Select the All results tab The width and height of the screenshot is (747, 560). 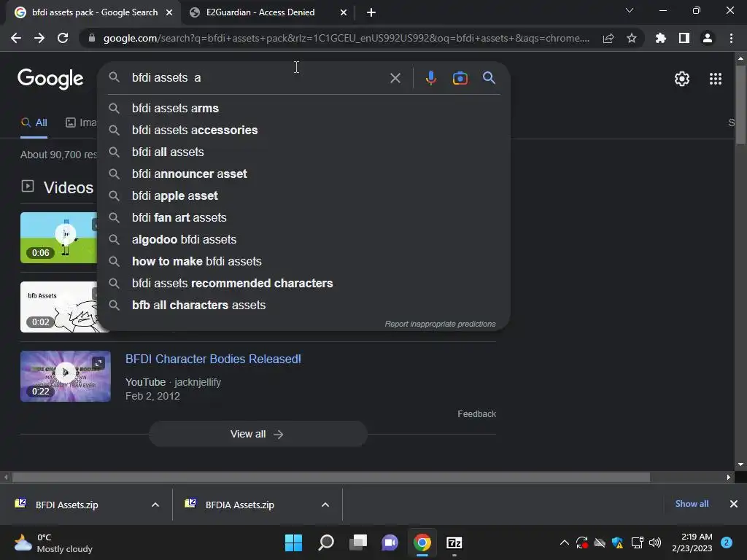(x=34, y=122)
